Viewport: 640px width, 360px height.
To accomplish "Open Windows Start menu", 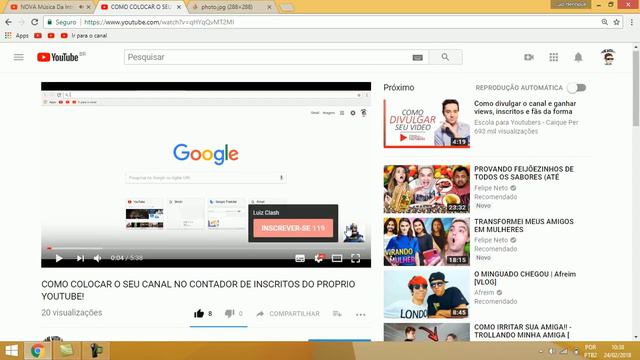I will coord(11,351).
